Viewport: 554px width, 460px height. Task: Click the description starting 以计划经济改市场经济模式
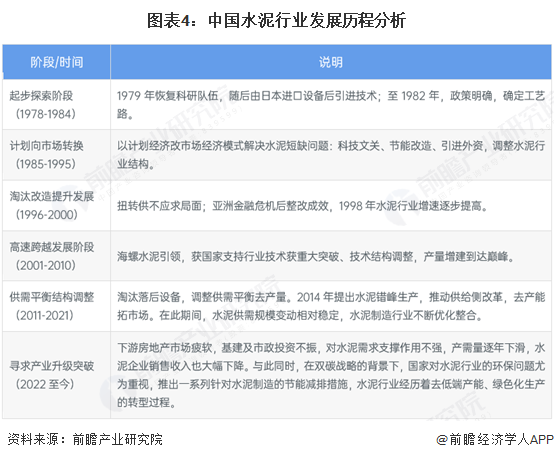pyautogui.click(x=331, y=155)
